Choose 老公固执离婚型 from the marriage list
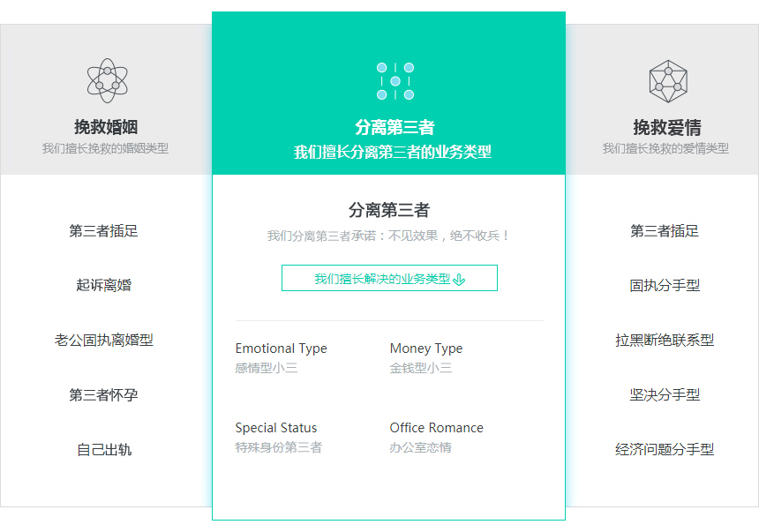 tap(103, 340)
